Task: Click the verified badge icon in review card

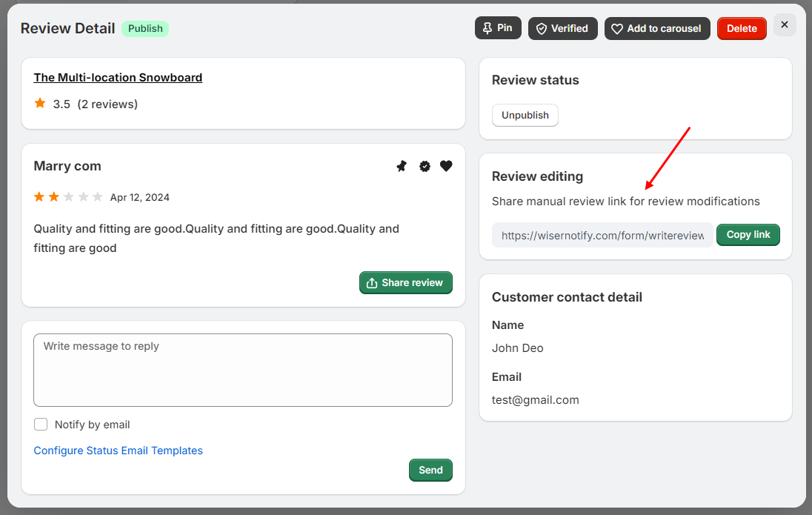Action: (425, 166)
